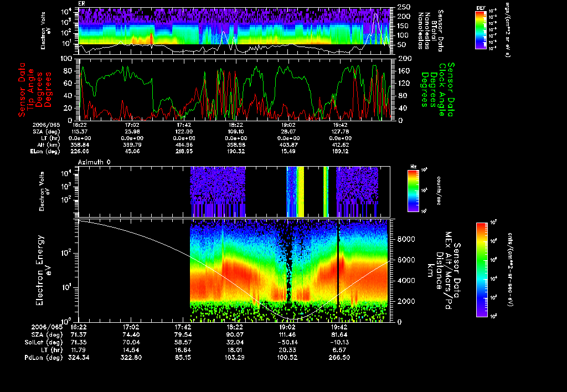Click the SZA value 111.46
This screenshot has width=567, height=392.
click(x=287, y=335)
